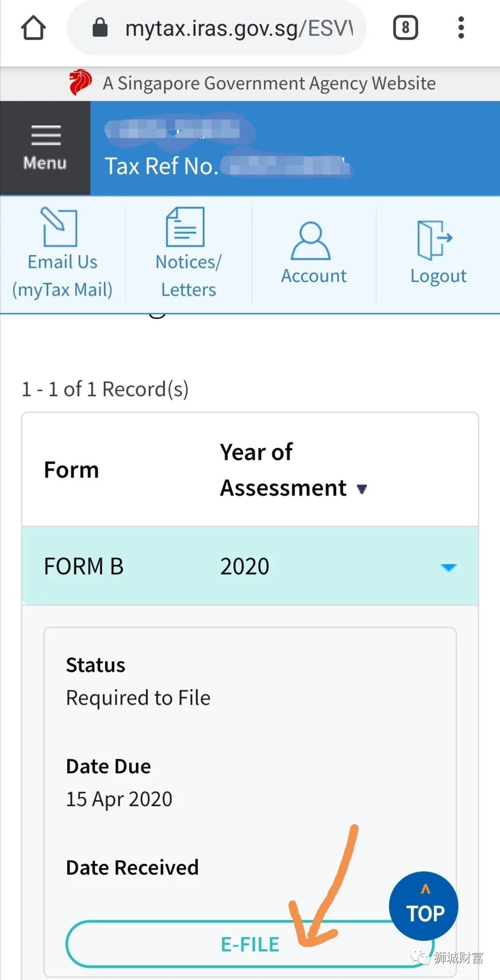Open the Notices/Letters document icon
The height and width of the screenshot is (980, 500).
(185, 227)
